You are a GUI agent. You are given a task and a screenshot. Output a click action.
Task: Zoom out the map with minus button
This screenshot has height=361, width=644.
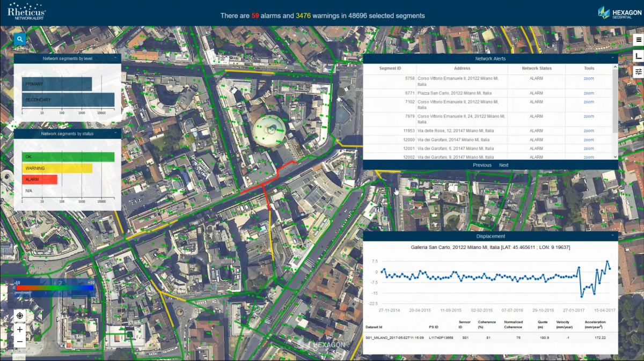click(x=20, y=342)
